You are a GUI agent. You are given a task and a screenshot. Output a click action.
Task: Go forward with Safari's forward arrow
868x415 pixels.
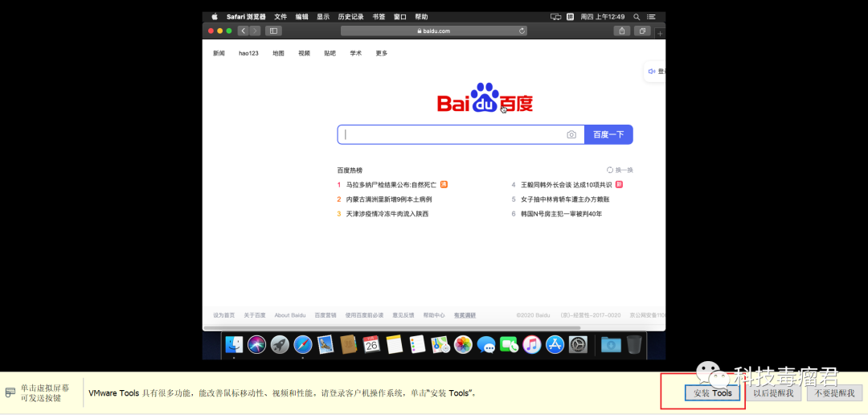(x=255, y=31)
